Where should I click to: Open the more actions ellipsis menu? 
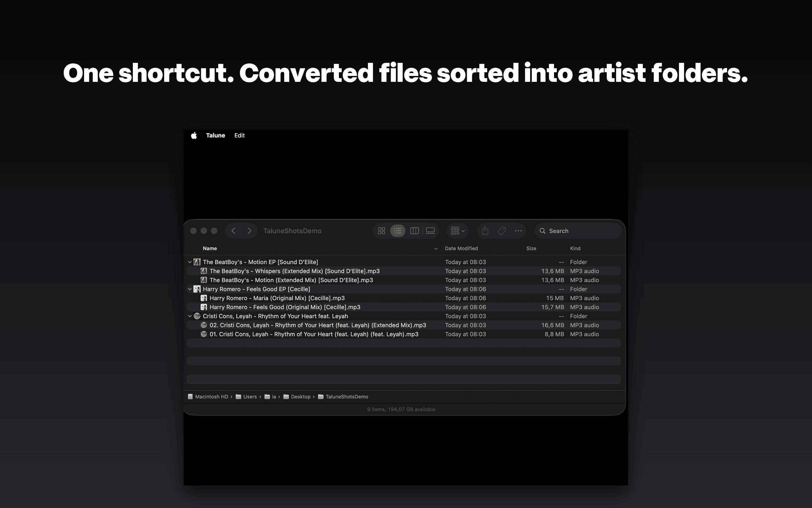tap(518, 231)
